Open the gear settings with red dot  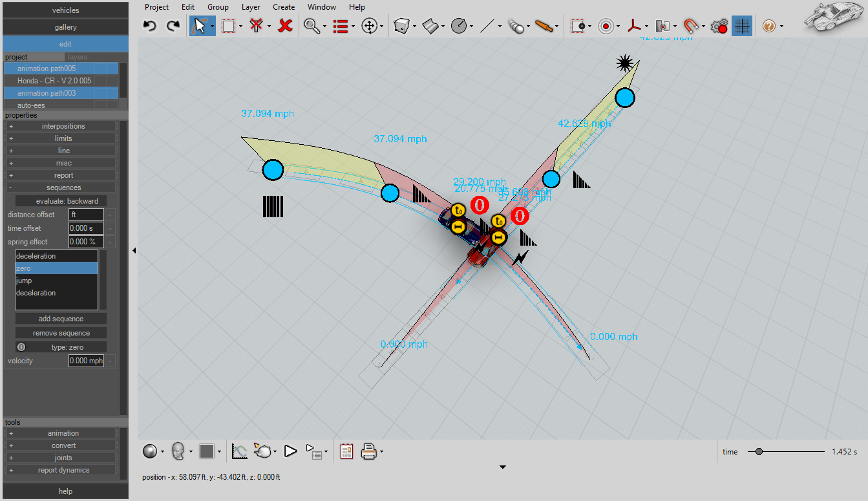pos(719,26)
